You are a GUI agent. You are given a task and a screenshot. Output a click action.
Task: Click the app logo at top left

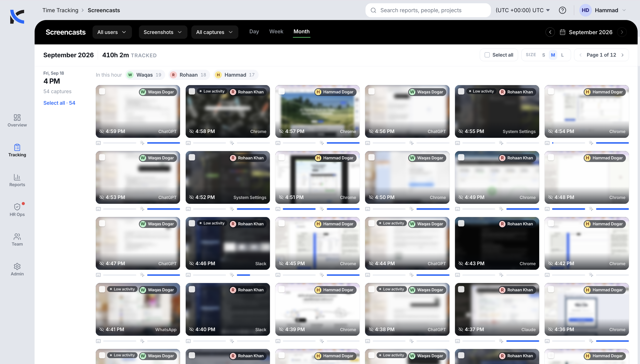point(17,17)
